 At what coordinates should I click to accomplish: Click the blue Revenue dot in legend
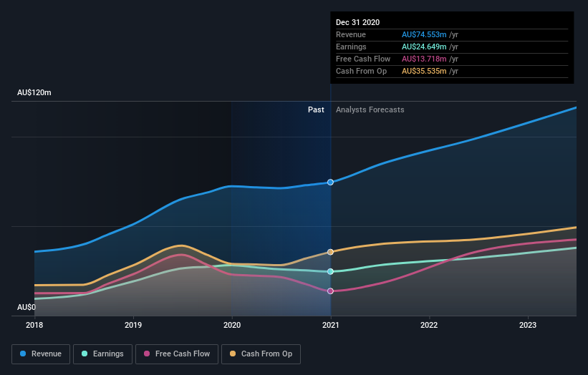[x=23, y=354]
